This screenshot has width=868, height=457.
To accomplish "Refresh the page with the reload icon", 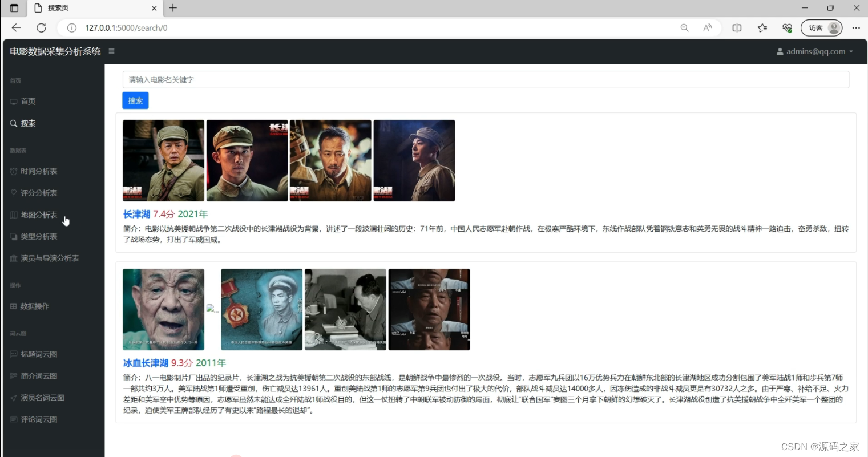I will point(41,27).
